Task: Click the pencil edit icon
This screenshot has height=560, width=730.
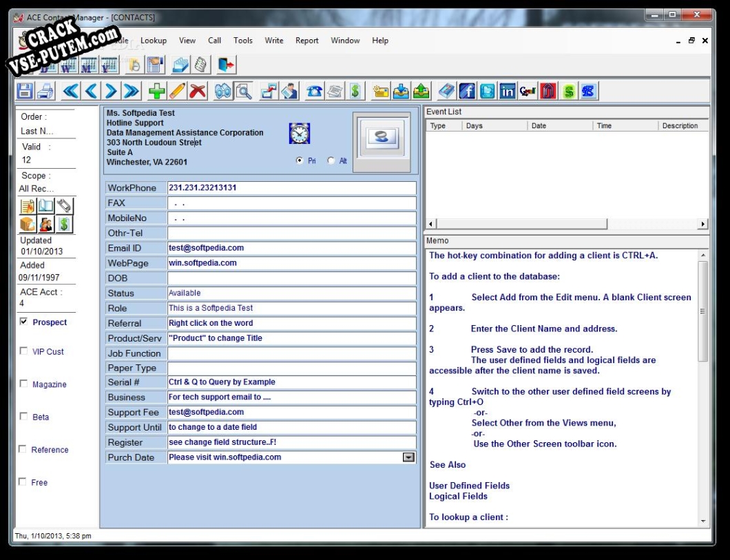Action: tap(177, 91)
